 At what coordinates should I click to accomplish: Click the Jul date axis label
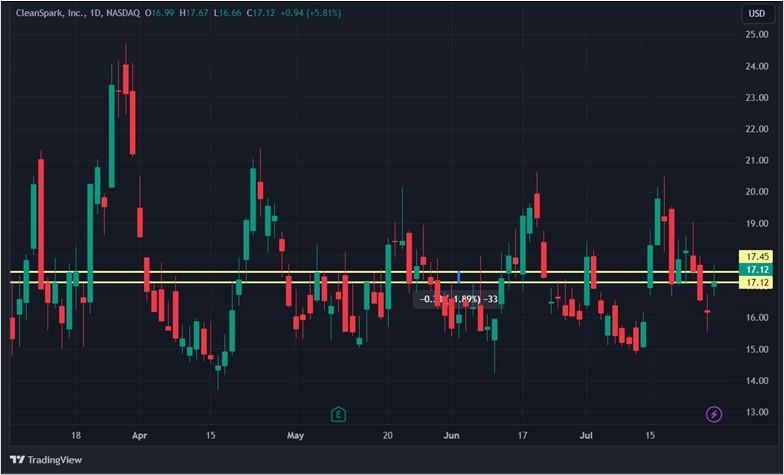[x=586, y=436]
